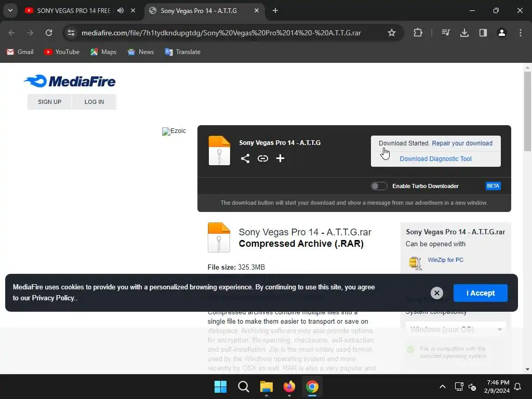Click the Download Diagnostic Tool link
This screenshot has width=532, height=399.
point(436,159)
